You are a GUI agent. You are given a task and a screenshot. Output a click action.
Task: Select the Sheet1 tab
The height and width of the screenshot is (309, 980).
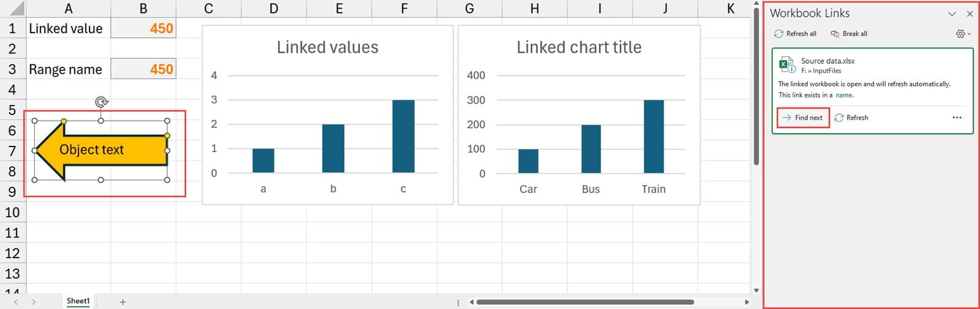coord(78,301)
